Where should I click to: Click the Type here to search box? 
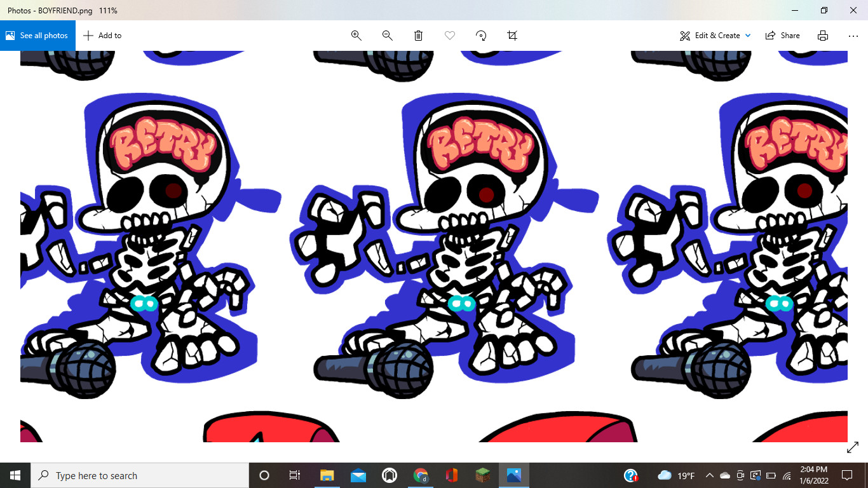(140, 475)
